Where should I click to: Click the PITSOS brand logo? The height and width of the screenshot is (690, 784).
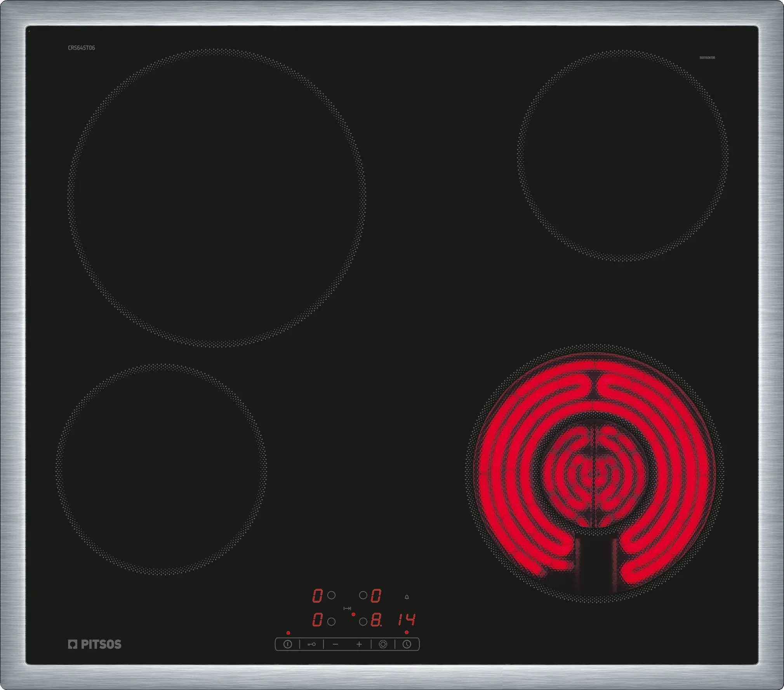pyautogui.click(x=95, y=644)
